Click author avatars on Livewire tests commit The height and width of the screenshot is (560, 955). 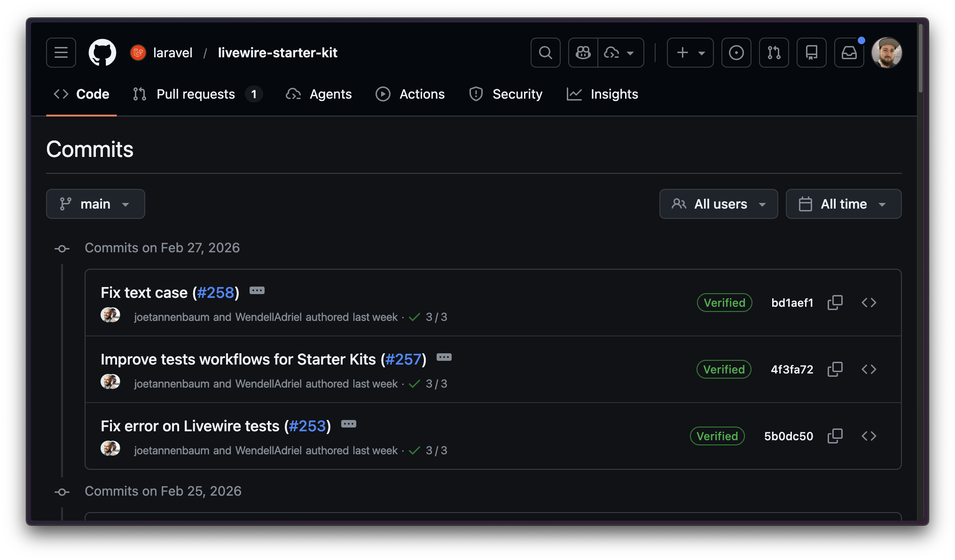[x=110, y=448]
